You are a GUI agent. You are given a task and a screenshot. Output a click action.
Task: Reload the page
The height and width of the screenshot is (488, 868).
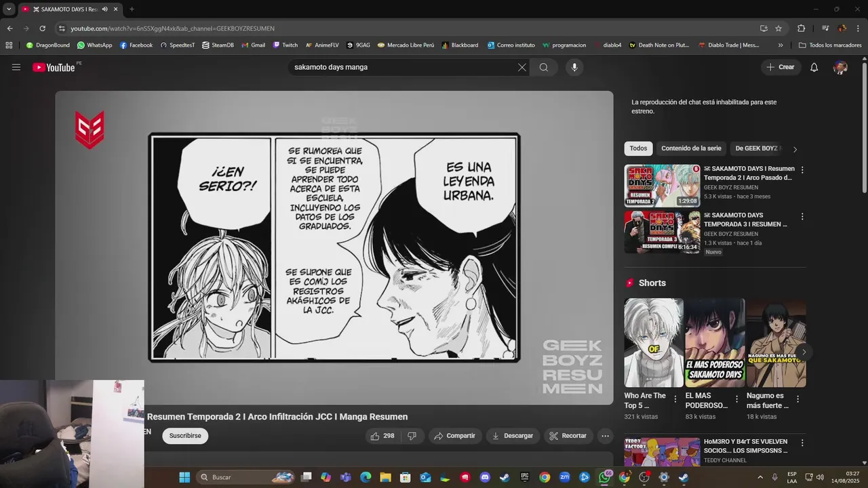click(x=42, y=28)
